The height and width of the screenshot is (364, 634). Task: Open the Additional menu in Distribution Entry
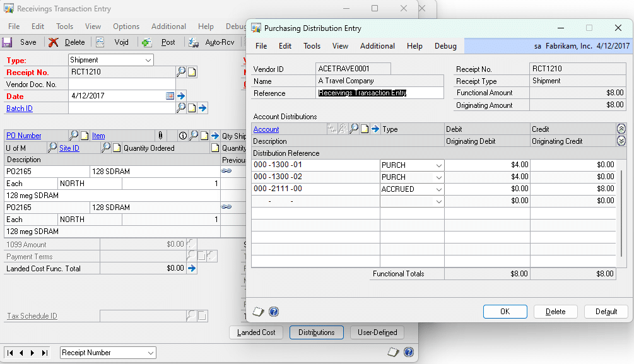(x=377, y=45)
